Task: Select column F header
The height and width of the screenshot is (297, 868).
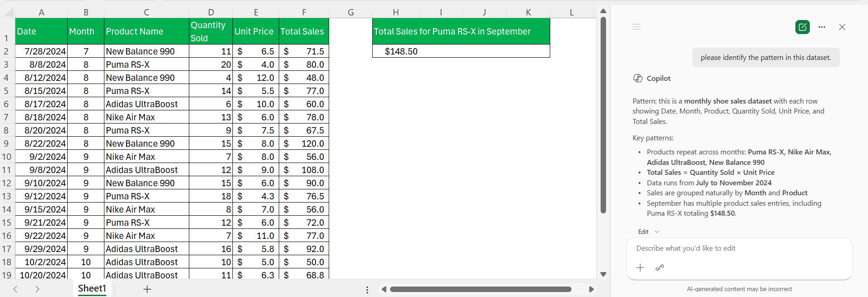Action: click(304, 12)
